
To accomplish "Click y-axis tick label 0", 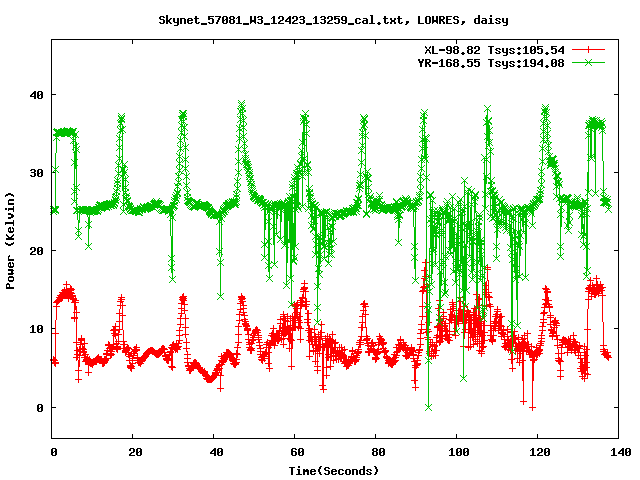I will (40, 408).
